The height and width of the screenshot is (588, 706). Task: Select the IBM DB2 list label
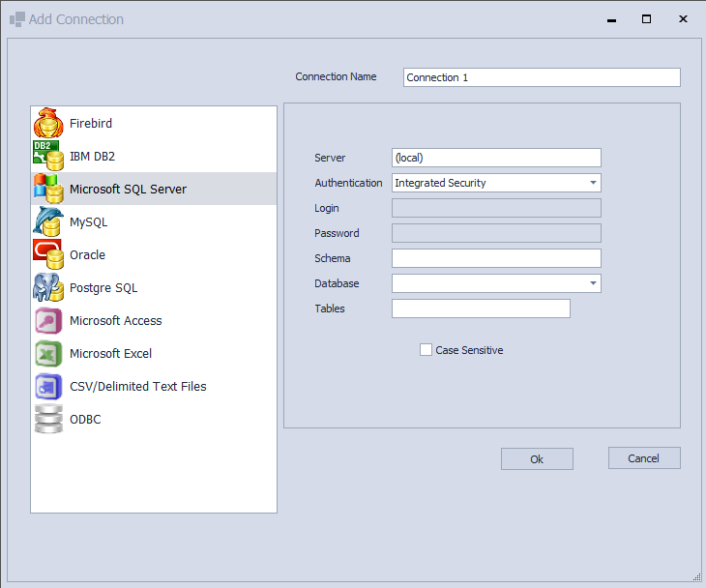[92, 157]
